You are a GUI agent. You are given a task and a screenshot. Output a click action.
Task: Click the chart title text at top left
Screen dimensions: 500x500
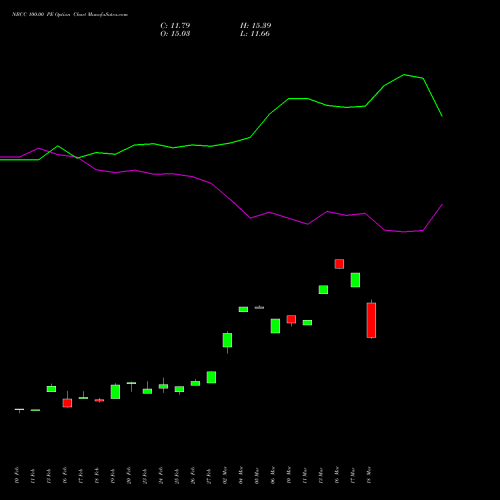click(x=70, y=15)
